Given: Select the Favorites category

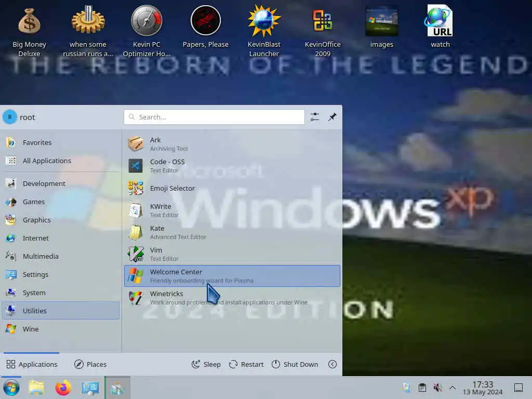Looking at the screenshot, I should pyautogui.click(x=61, y=142).
